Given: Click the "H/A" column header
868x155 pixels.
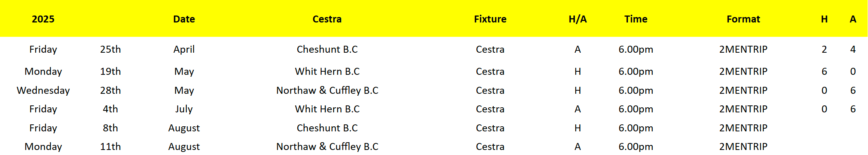Looking at the screenshot, I should click(578, 19).
